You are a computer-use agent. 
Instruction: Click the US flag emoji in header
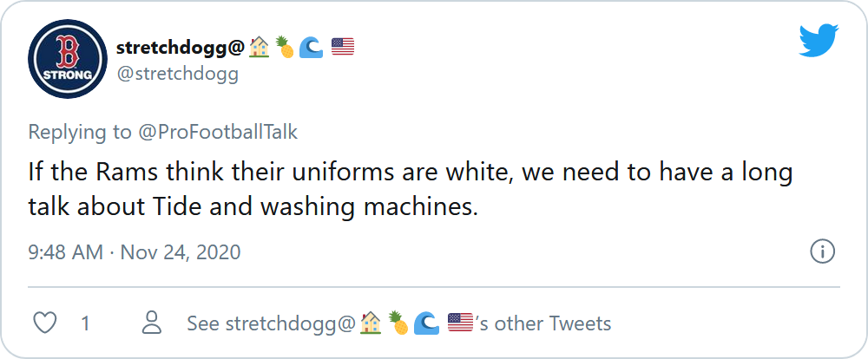pos(343,47)
